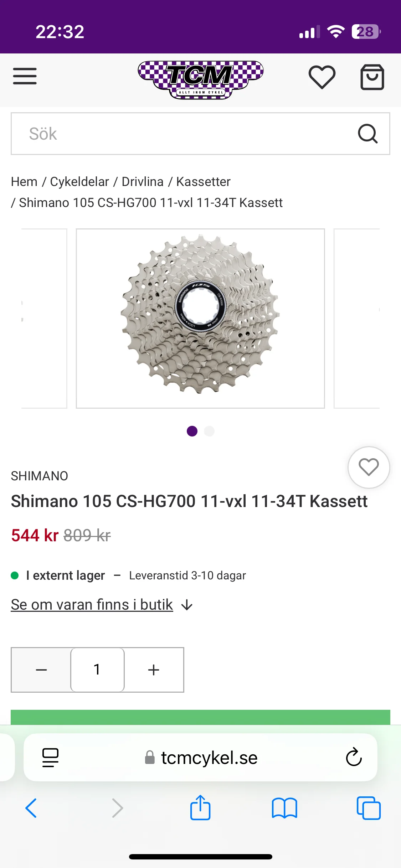Select first carousel indicator dot

[x=192, y=431]
